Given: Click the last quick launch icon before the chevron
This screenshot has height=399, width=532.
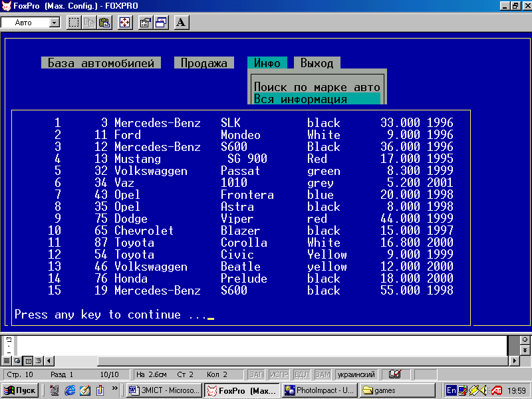Looking at the screenshot, I should click(100, 390).
